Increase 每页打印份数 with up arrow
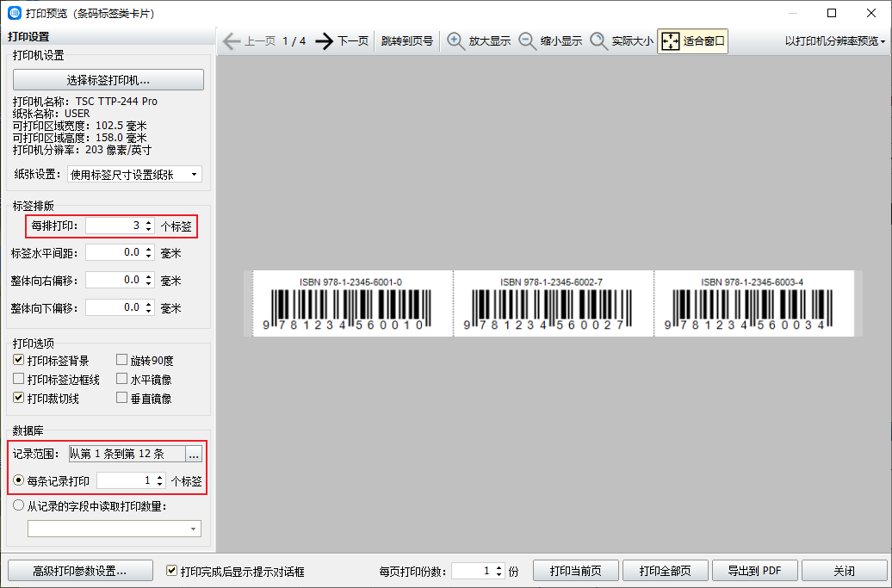 499,567
